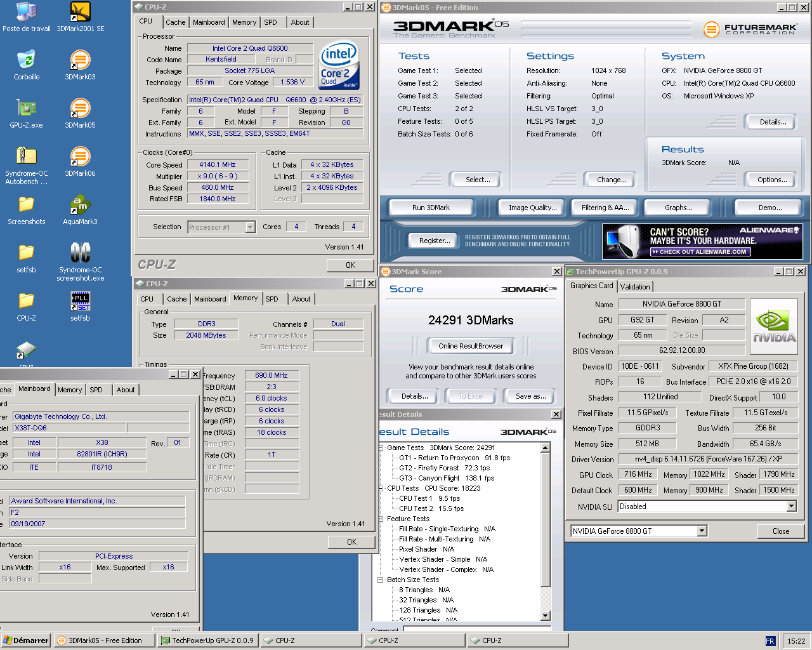Open the Processor #1 selection dropdown
812x650 pixels.
[x=221, y=227]
